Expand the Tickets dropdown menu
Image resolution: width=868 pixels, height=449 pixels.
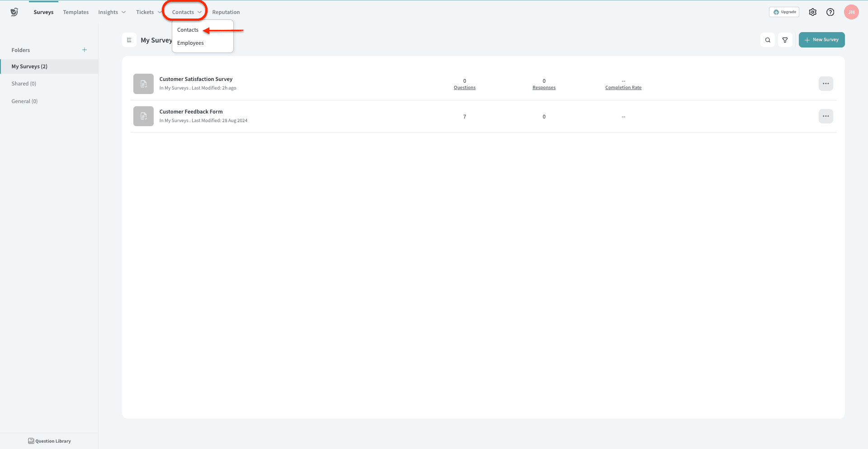pos(148,12)
